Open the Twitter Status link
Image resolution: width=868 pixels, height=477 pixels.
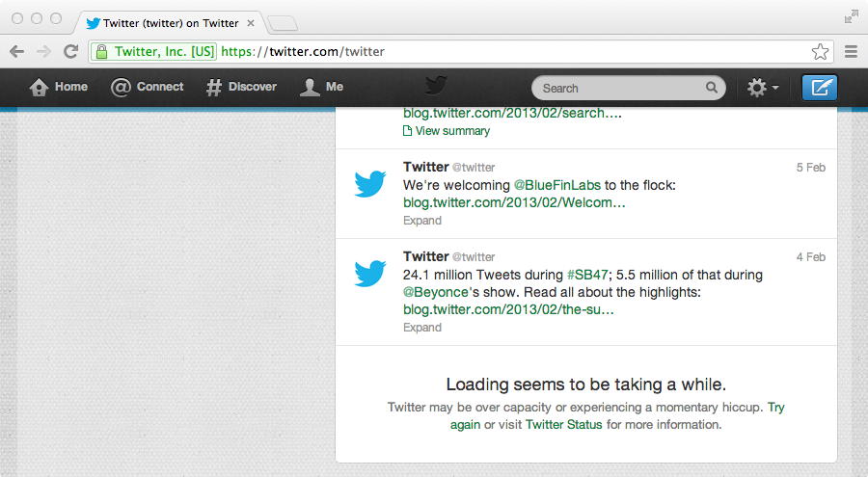[x=563, y=424]
